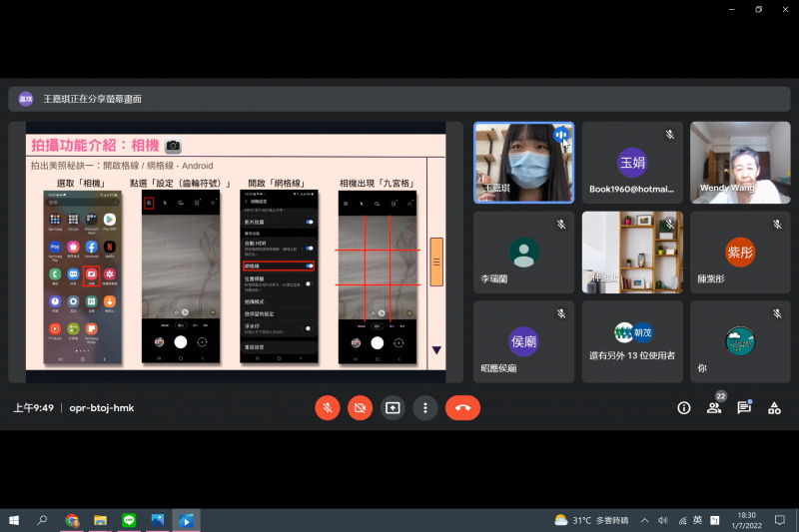The image size is (799, 532).
Task: Open the three-dot more options menu
Action: coord(425,407)
